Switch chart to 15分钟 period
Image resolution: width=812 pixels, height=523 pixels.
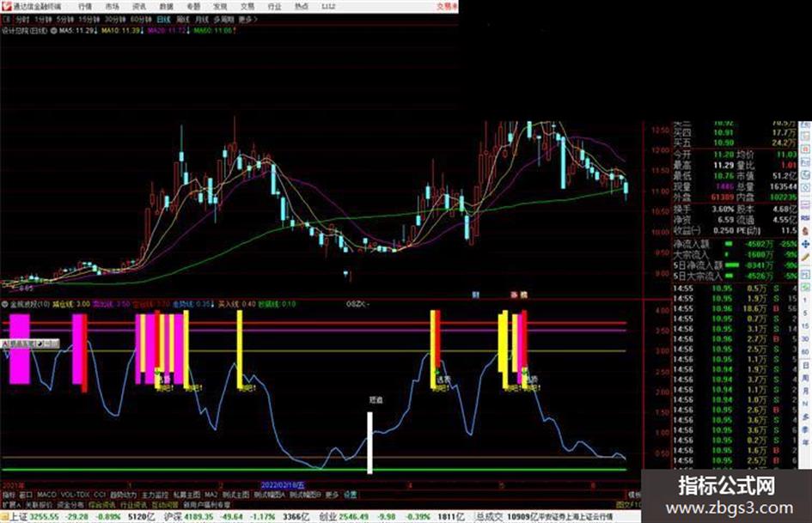click(x=89, y=19)
